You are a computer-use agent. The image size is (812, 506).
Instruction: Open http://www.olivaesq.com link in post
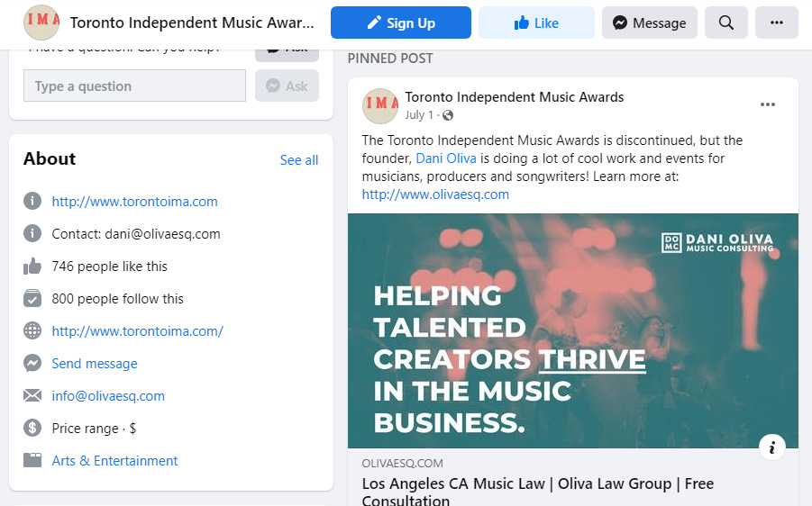pyautogui.click(x=435, y=194)
